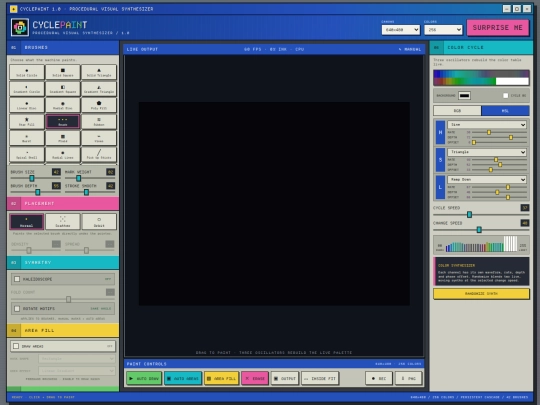The width and height of the screenshot is (540, 405).
Task: Toggle the Inside Fit option
Action: (x=320, y=378)
